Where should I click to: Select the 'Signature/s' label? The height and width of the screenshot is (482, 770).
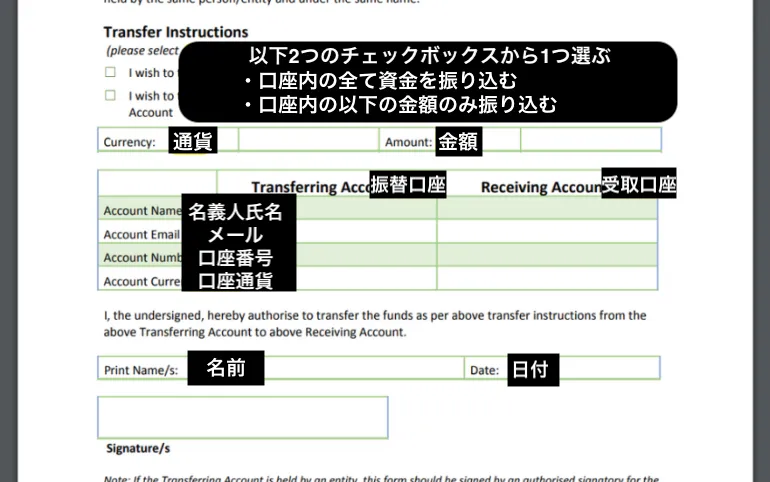[x=138, y=448]
